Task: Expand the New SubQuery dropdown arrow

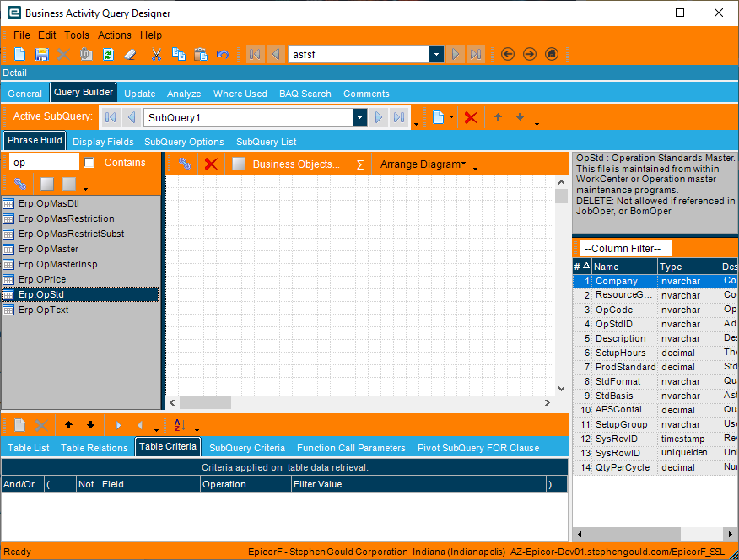Action: coord(451,116)
